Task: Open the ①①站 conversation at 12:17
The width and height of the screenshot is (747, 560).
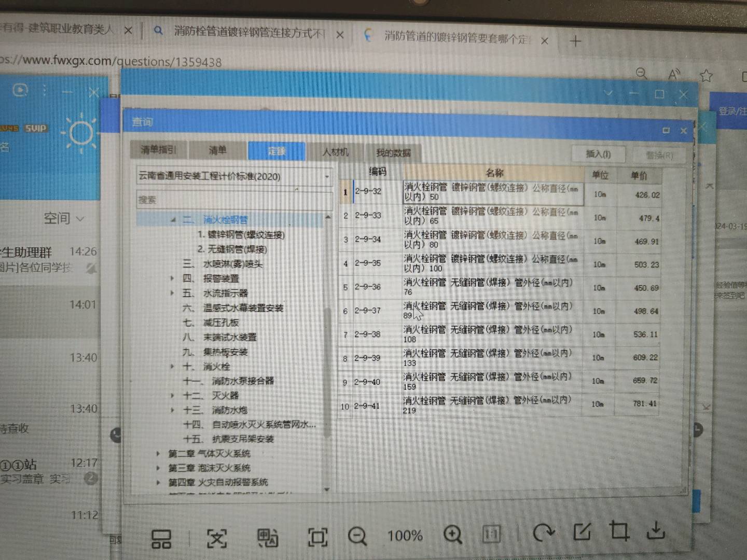Action: [50, 471]
